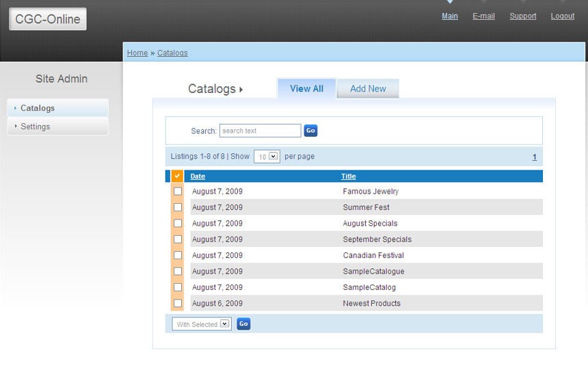Go to Home in breadcrumb
588x368 pixels.
pos(137,53)
